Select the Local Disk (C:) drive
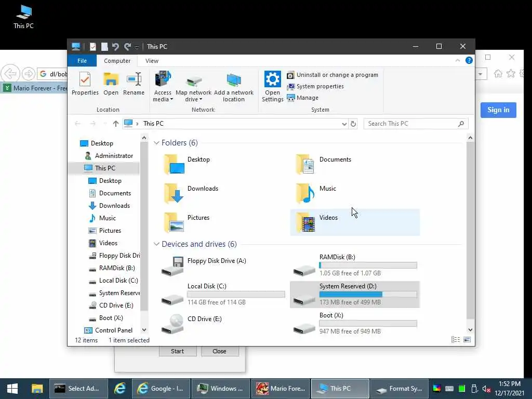This screenshot has height=399, width=532. [x=223, y=295]
